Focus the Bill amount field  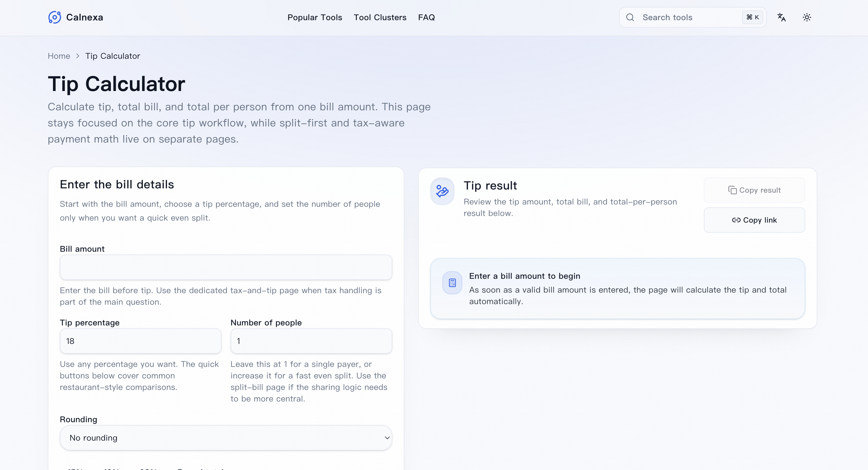click(226, 267)
